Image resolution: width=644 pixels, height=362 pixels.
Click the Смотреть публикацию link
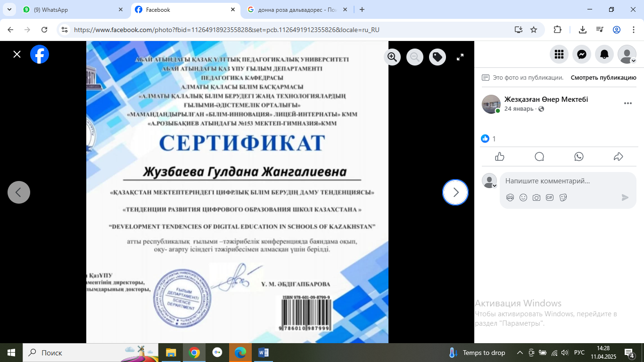[x=603, y=78]
